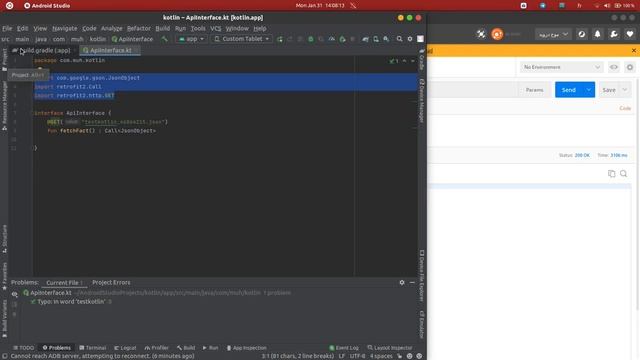The height and width of the screenshot is (360, 640).
Task: Click Postman sync status icon
Action: pyautogui.click(x=582, y=34)
